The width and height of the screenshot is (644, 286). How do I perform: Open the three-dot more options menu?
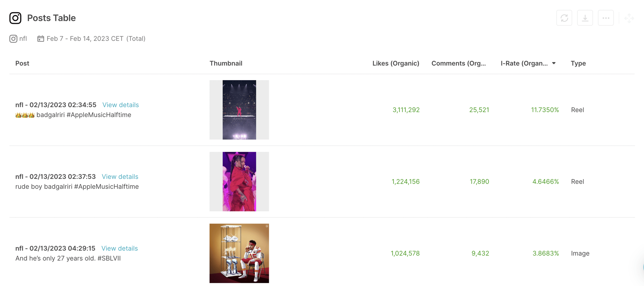click(x=606, y=18)
